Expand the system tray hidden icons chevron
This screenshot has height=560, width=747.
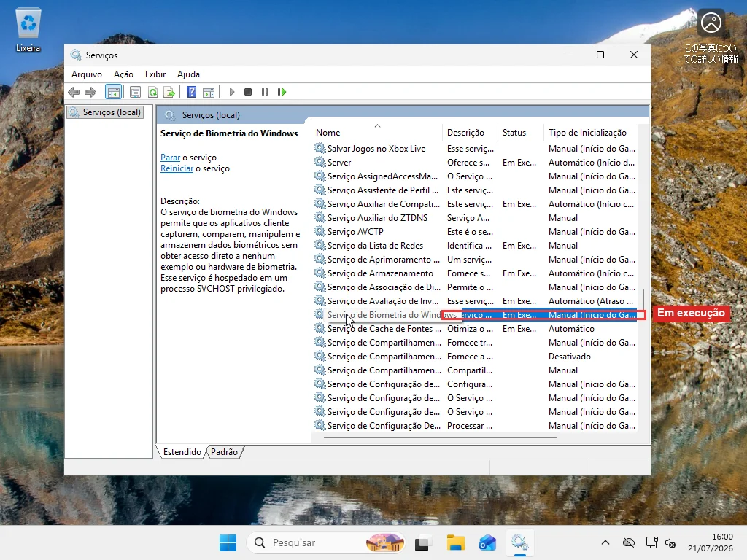click(605, 542)
